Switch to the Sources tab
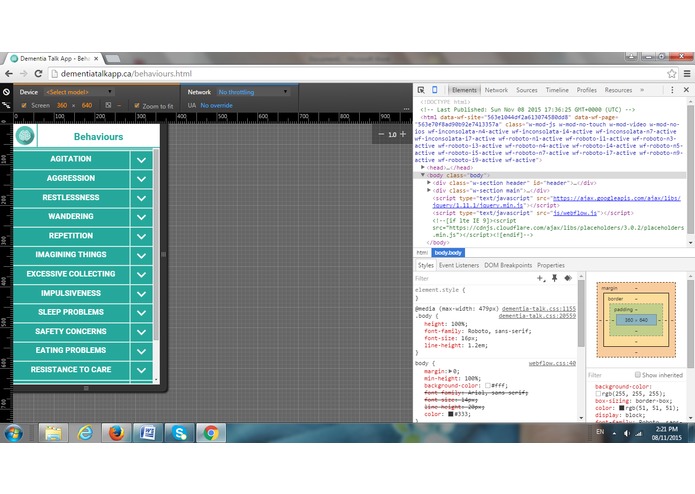695x494 pixels. pos(527,90)
